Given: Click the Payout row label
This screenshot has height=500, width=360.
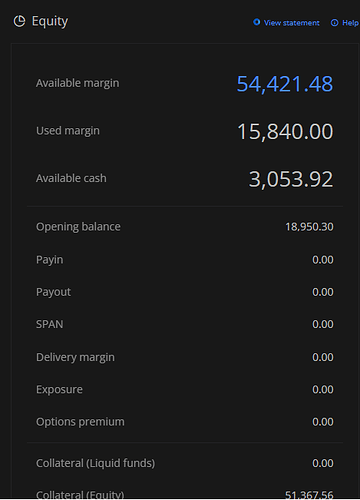Looking at the screenshot, I should pos(53,292).
